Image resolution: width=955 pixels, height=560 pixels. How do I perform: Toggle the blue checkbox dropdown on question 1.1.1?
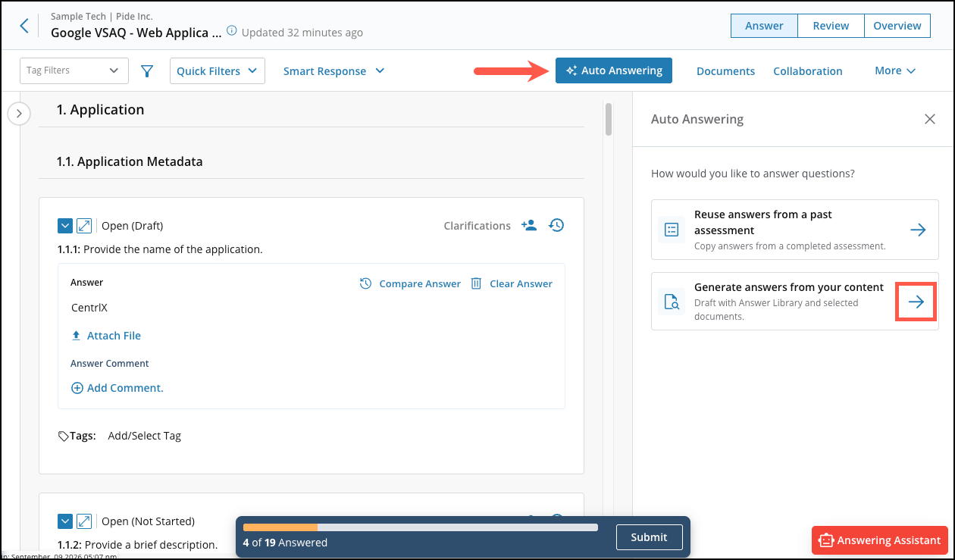[65, 226]
